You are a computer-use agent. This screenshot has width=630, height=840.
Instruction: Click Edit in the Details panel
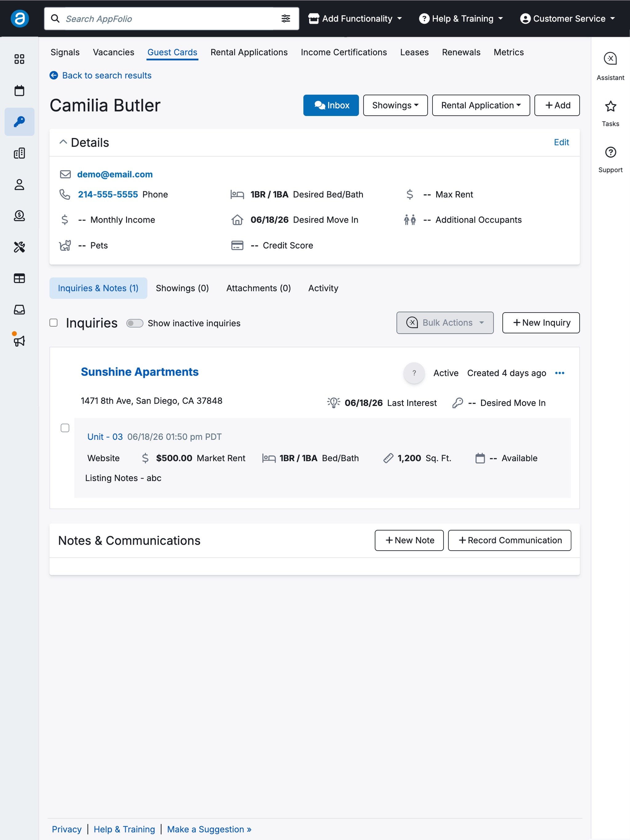coord(561,142)
